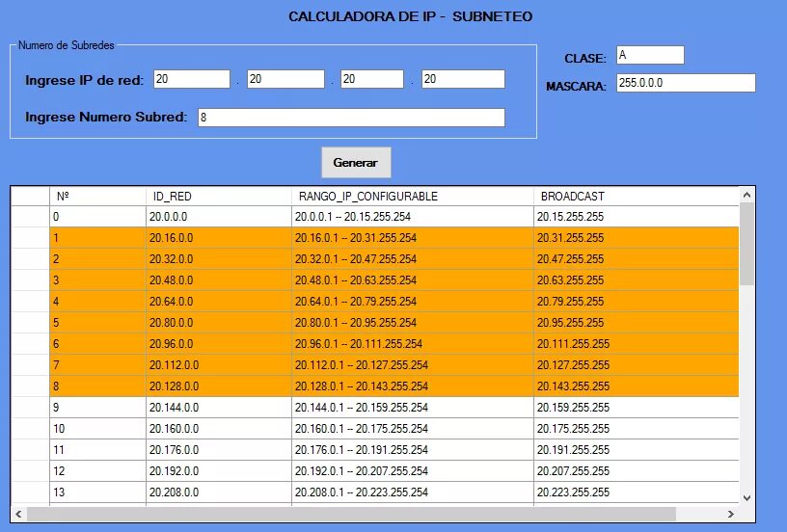
Task: Click the CLASE text field
Action: (650, 55)
